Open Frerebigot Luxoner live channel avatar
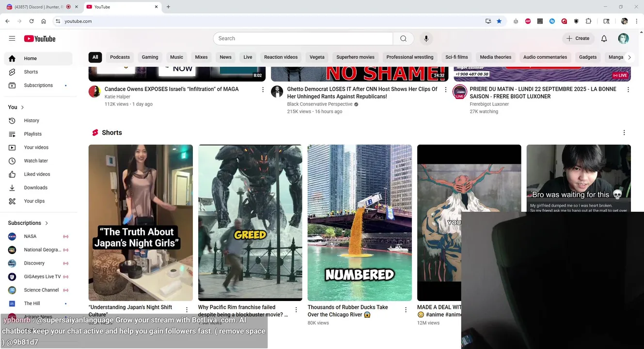Viewport: 644px width, 349px height. tap(460, 92)
